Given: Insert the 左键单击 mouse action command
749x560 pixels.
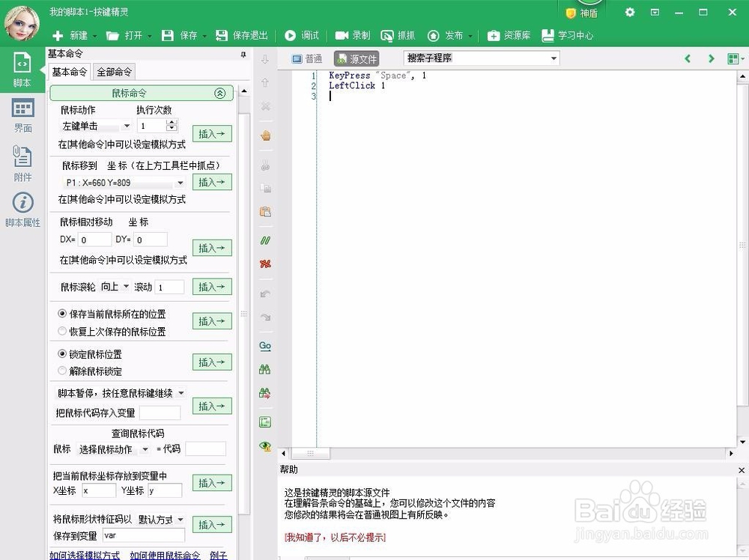Looking at the screenshot, I should coord(212,134).
